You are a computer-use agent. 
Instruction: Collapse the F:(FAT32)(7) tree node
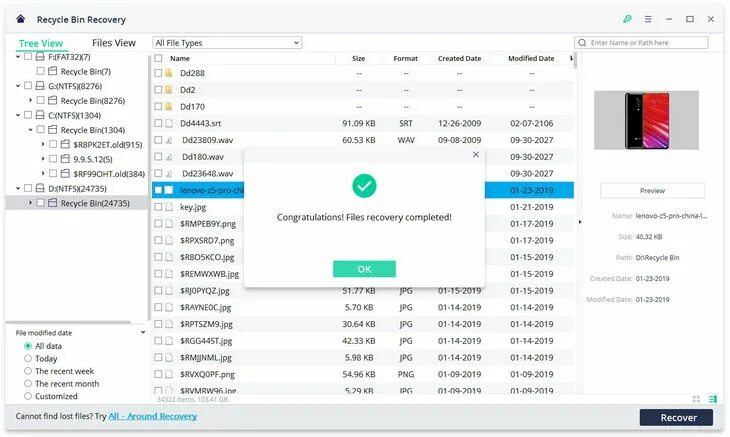coord(18,57)
